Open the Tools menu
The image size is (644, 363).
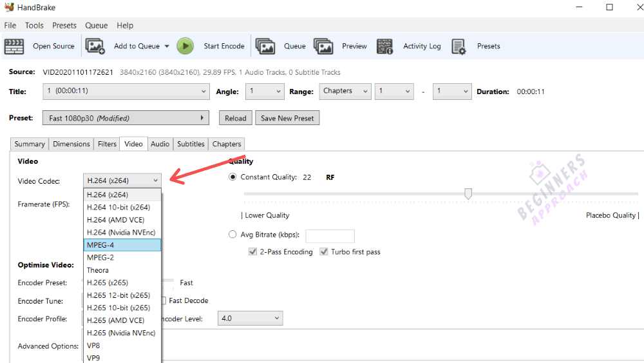coord(34,26)
